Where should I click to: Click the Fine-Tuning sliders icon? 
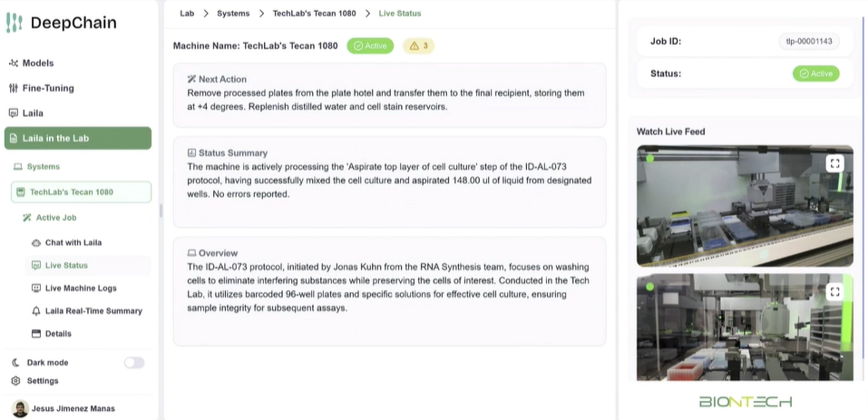[14, 88]
